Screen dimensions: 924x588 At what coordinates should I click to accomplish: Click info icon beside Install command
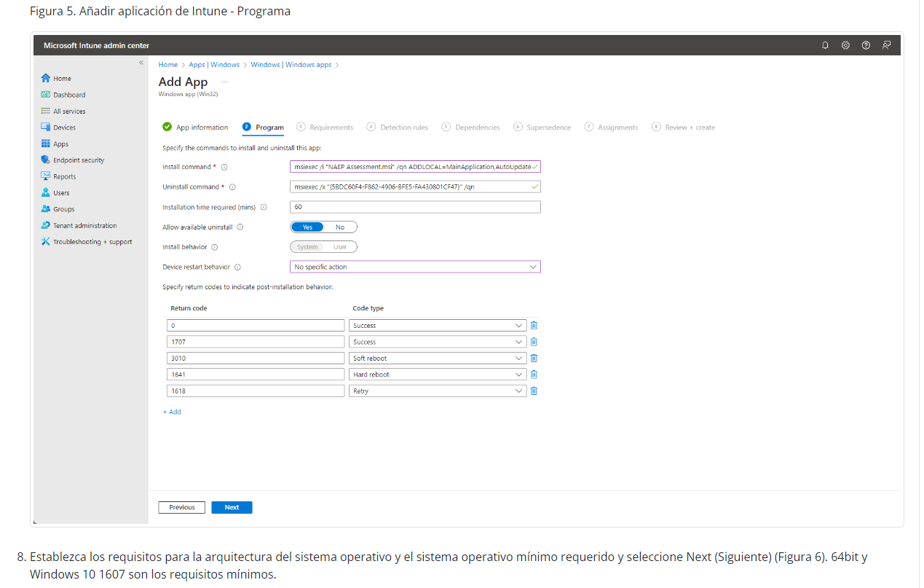(x=224, y=168)
